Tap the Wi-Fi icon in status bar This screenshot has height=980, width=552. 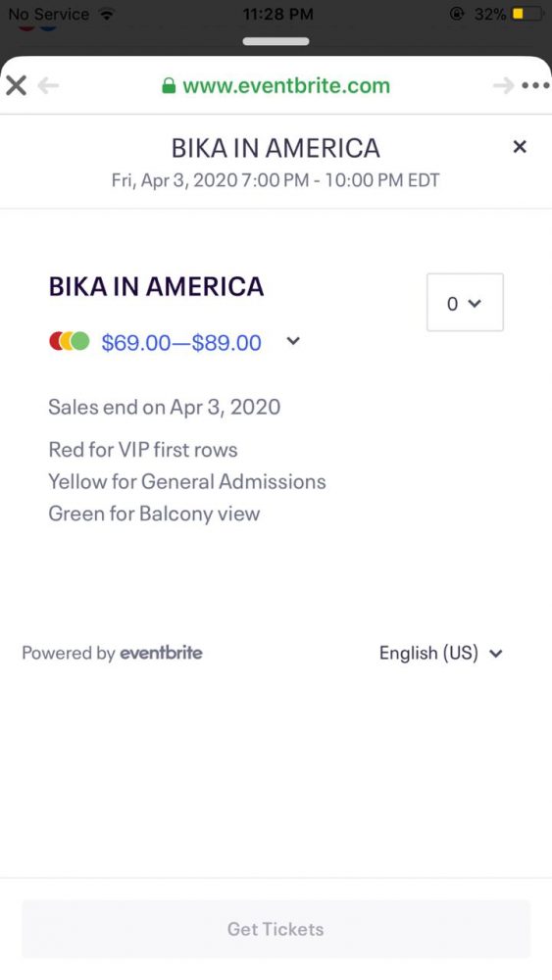coord(107,14)
